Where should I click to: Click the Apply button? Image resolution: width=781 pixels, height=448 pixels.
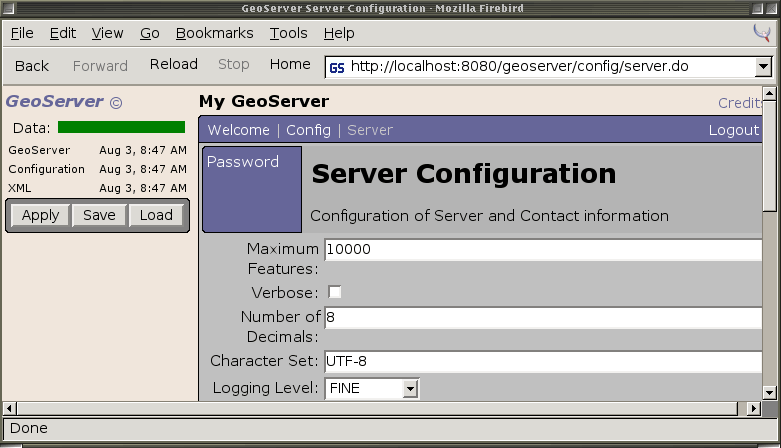40,215
